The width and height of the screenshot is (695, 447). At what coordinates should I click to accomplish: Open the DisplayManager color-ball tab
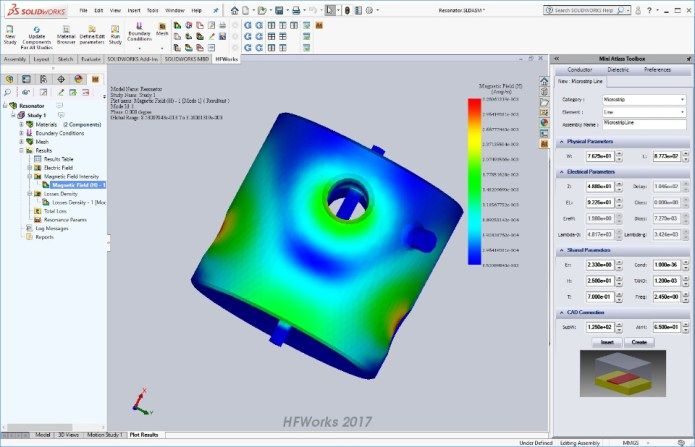pyautogui.click(x=78, y=79)
